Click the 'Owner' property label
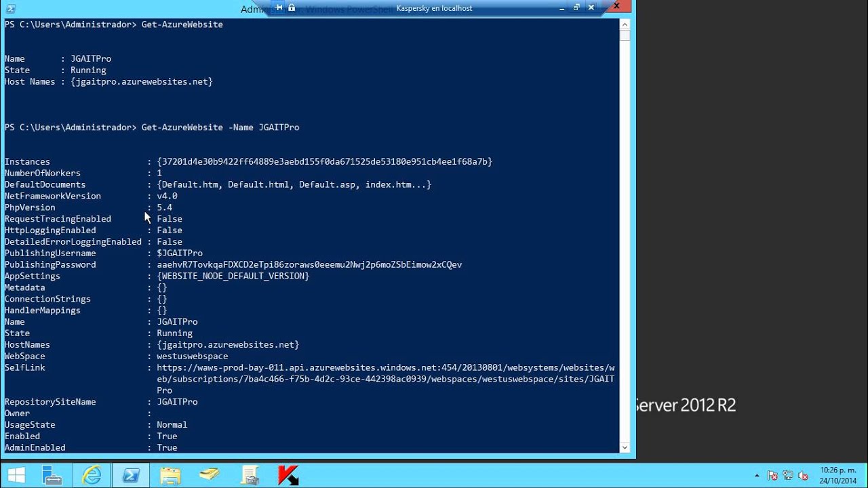This screenshot has width=868, height=488. 17,413
